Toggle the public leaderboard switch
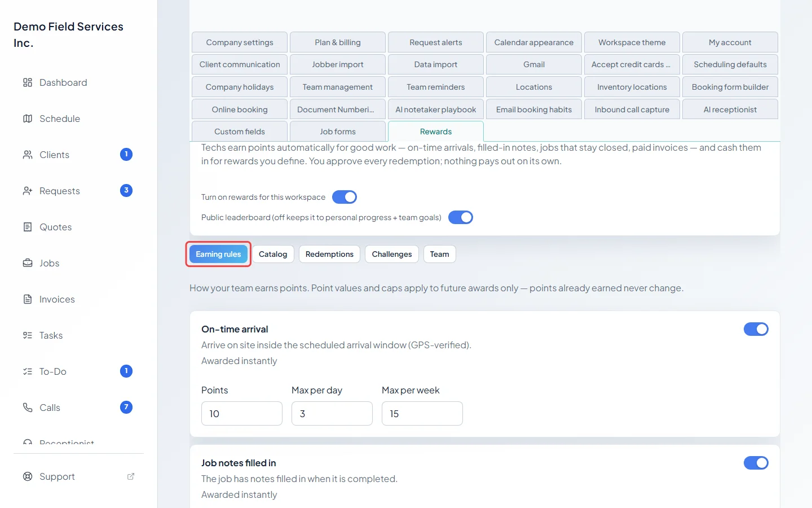The height and width of the screenshot is (508, 812). tap(461, 217)
